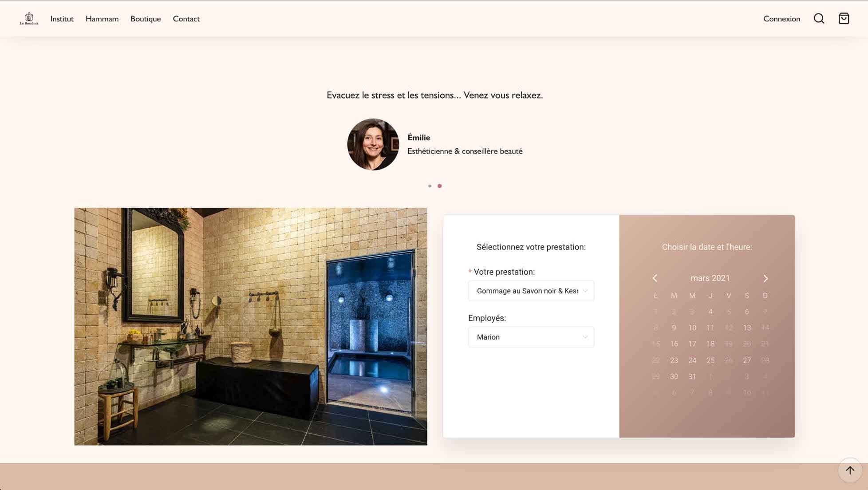
Task: Select second testimonial carousel dot
Action: point(440,186)
